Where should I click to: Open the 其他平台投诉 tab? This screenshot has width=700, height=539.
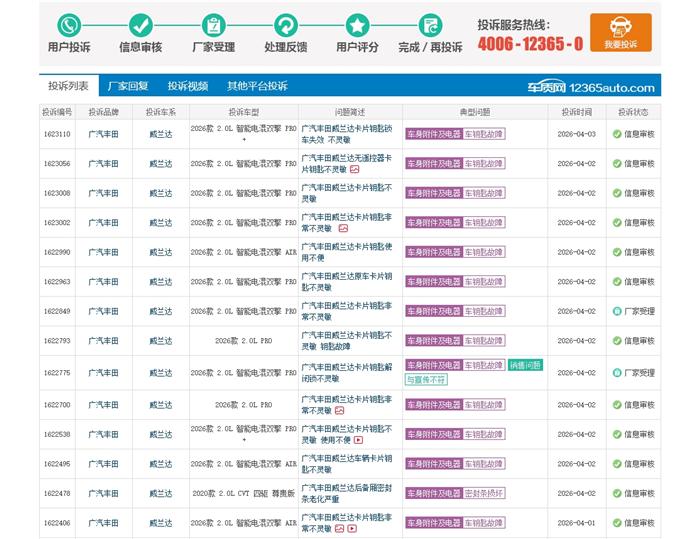pyautogui.click(x=257, y=86)
